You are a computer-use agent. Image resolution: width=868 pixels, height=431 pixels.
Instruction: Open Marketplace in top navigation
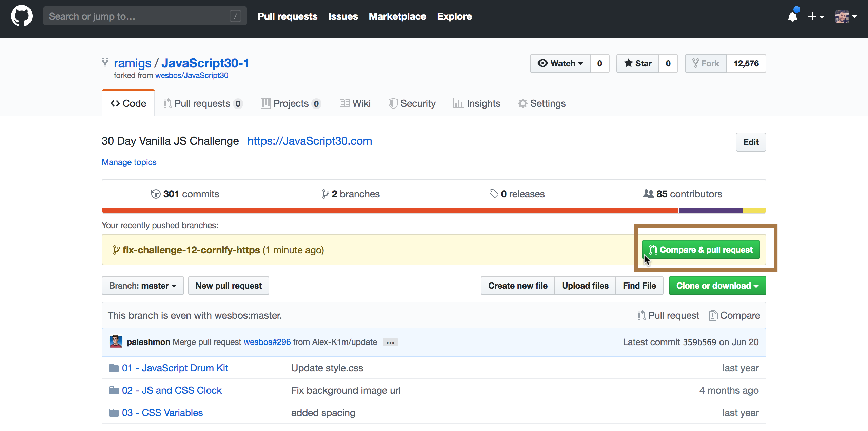[397, 16]
